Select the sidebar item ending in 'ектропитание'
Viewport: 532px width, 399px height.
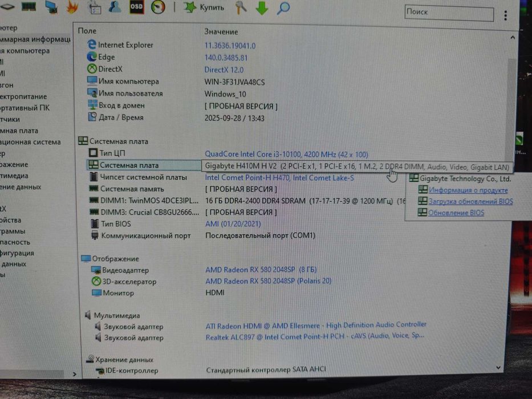[x=24, y=96]
